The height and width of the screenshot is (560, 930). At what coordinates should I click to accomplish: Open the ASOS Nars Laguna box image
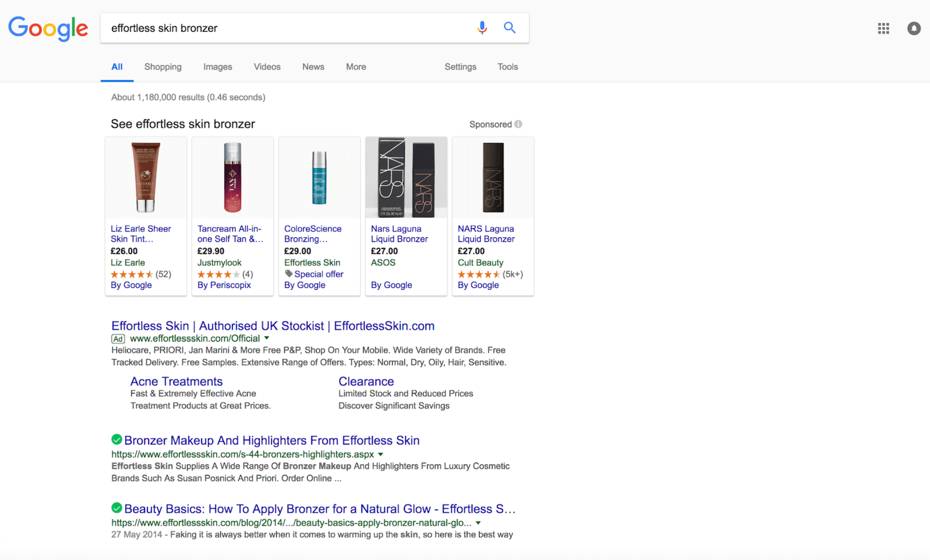(x=406, y=177)
